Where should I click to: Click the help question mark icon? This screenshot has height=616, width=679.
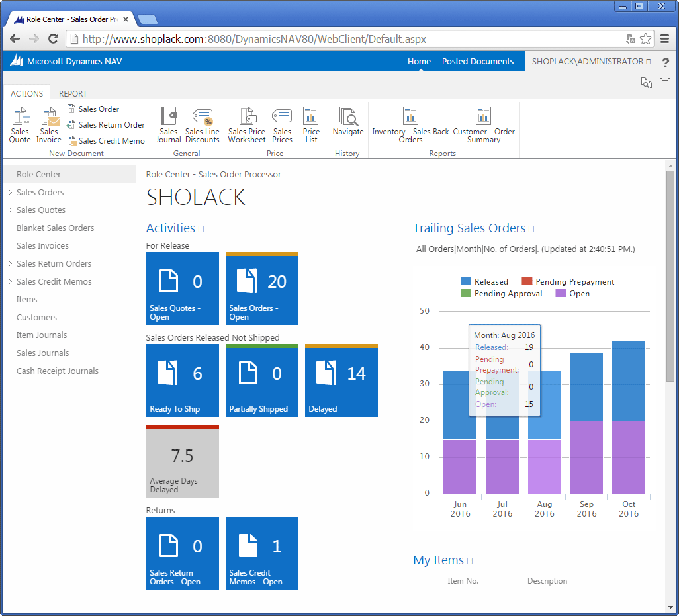click(666, 62)
